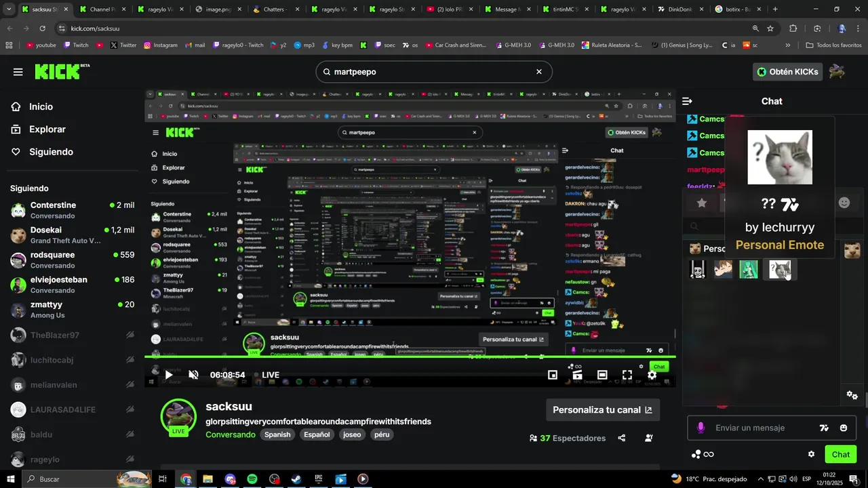Open offline baldu channel
The width and height of the screenshot is (868, 488).
tap(72, 434)
